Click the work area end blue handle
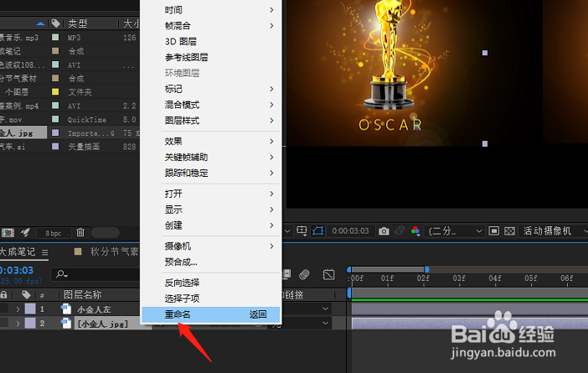This screenshot has width=588, height=373. tap(426, 269)
